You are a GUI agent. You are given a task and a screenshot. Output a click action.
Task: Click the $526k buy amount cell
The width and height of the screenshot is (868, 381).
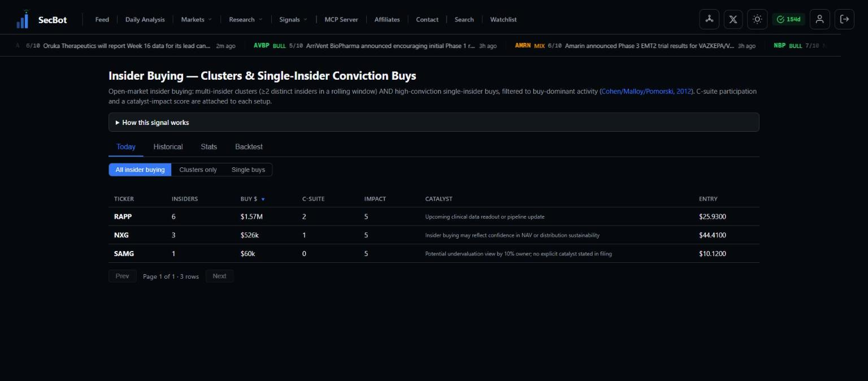tap(250, 235)
